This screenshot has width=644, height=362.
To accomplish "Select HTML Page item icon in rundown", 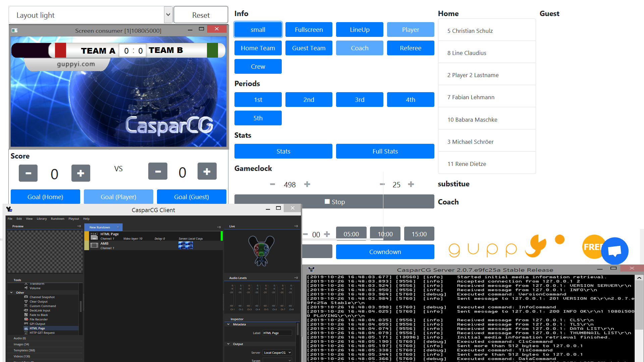I will pyautogui.click(x=94, y=236).
